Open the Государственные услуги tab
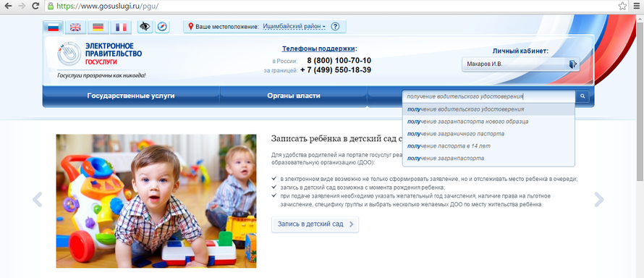 click(x=131, y=96)
